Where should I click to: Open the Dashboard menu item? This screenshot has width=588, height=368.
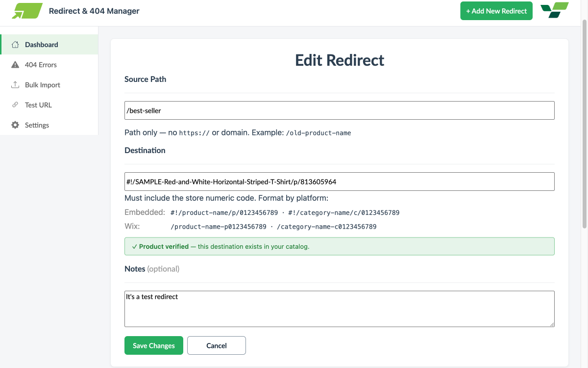point(49,45)
